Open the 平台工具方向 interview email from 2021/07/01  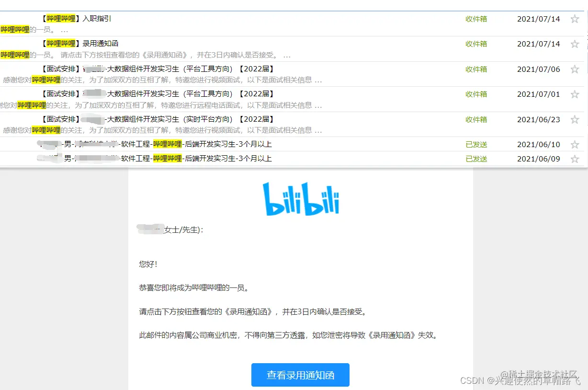pos(158,94)
